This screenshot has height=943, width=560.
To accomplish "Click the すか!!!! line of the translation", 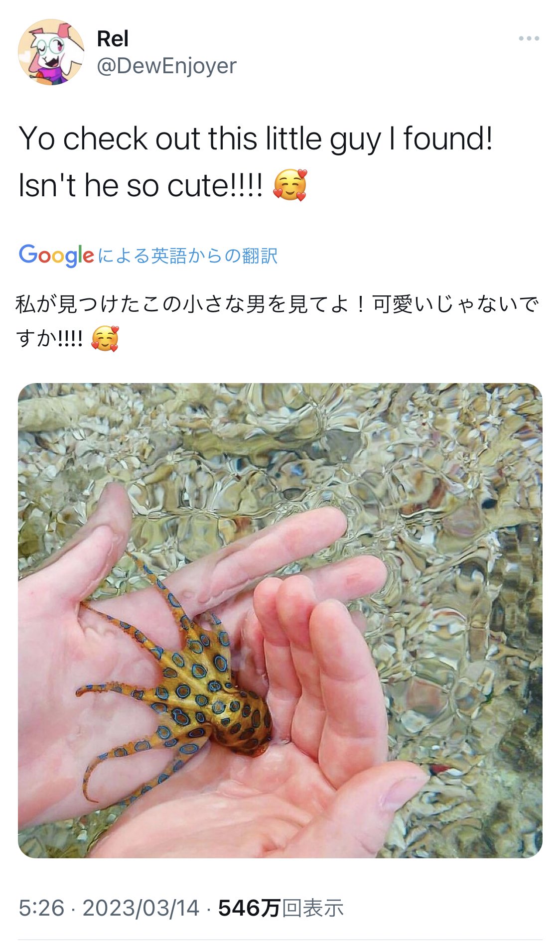I will point(49,339).
